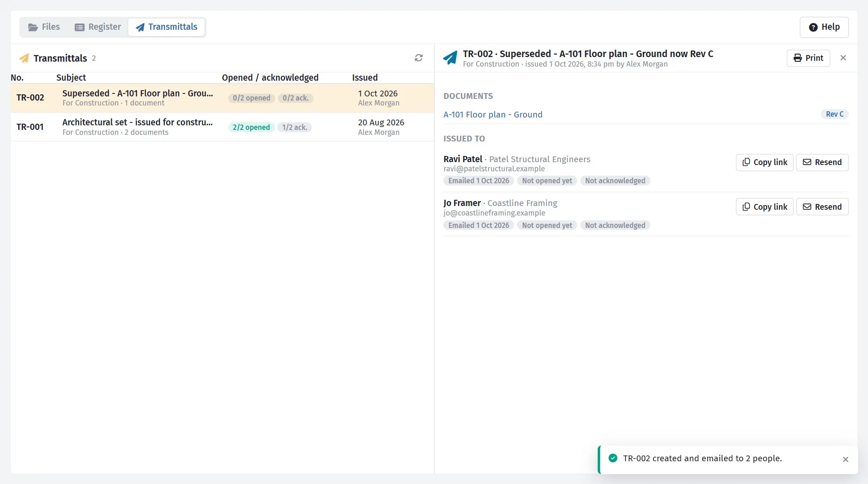
Task: Click the '1/2 ack.' badge
Action: [x=294, y=127]
